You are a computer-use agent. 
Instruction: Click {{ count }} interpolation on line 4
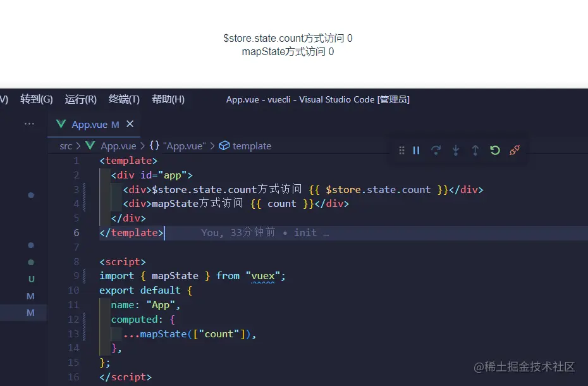(282, 204)
